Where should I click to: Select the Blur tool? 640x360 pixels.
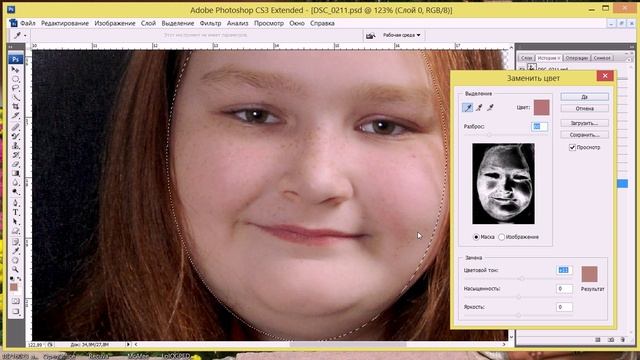[16, 182]
